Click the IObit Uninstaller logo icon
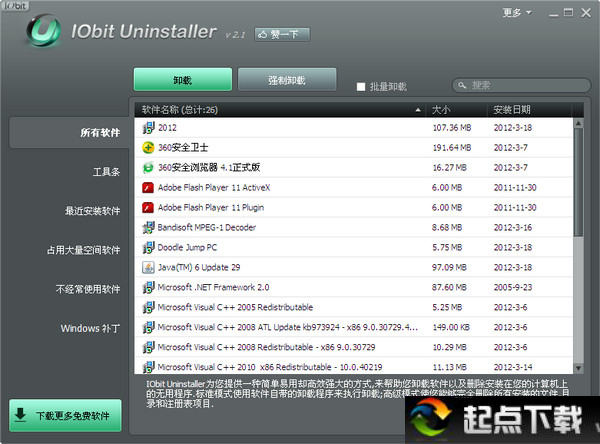 pos(43,31)
